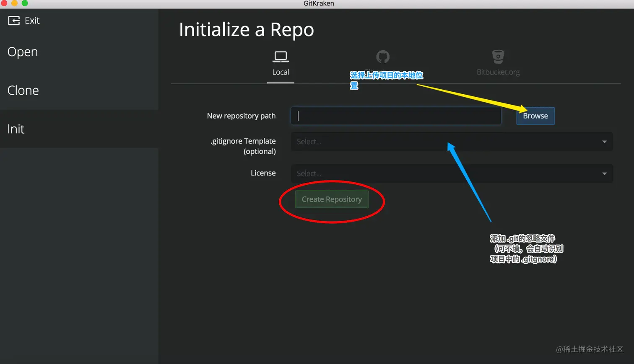Expand the .gitignore Template dropdown arrow
634x364 pixels.
click(604, 142)
